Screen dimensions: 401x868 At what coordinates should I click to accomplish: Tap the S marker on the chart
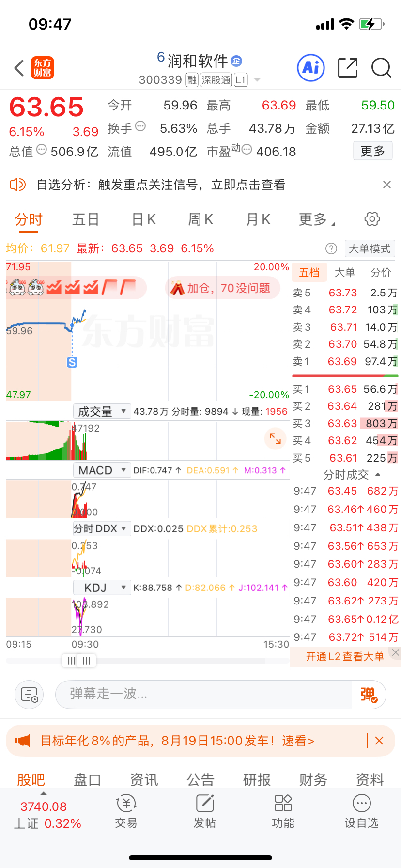pyautogui.click(x=72, y=362)
